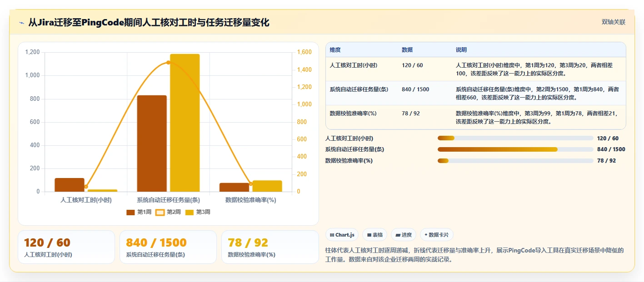Open the 840 / 1500 stat card
The height and width of the screenshot is (282, 644).
point(168,247)
